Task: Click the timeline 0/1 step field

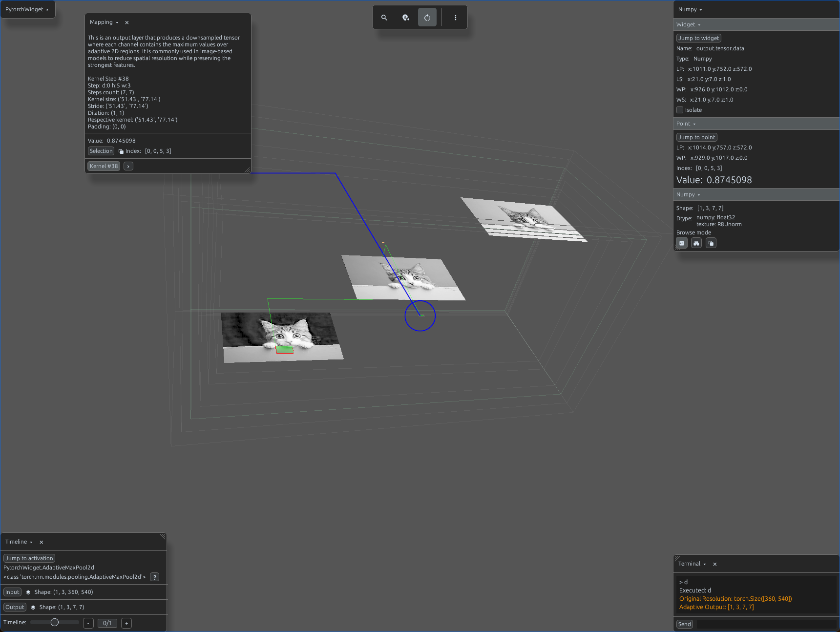Action: pos(107,623)
